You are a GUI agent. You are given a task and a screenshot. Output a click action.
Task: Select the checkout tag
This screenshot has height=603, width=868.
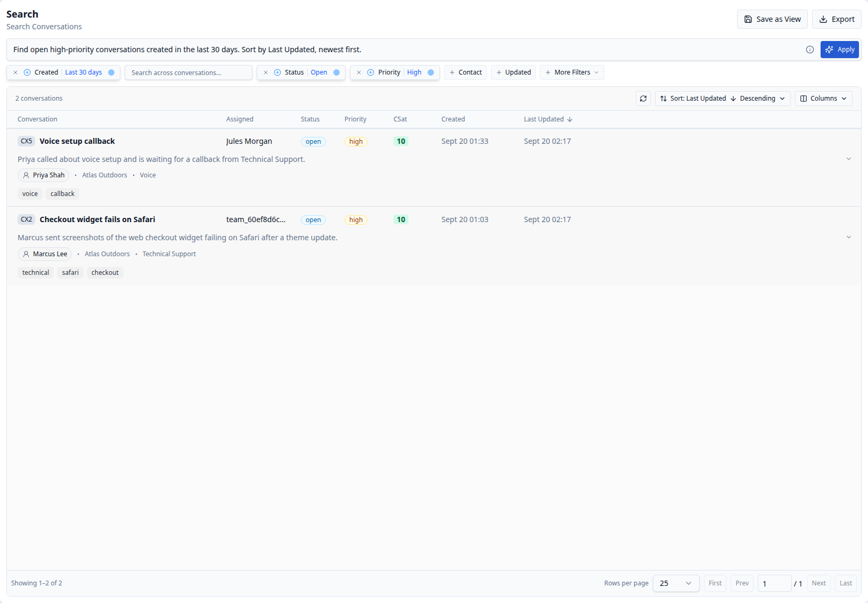105,273
